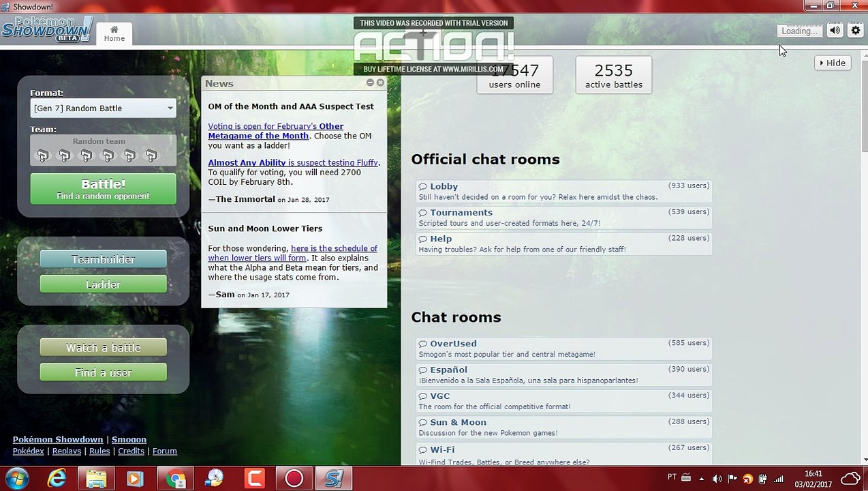Image resolution: width=868 pixels, height=491 pixels.
Task: Join the Tournaments chat room
Action: [563, 218]
